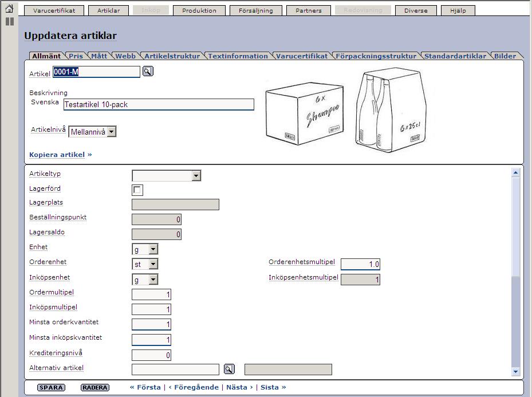
Task: Click the Lagerplats label
Action: (46, 203)
